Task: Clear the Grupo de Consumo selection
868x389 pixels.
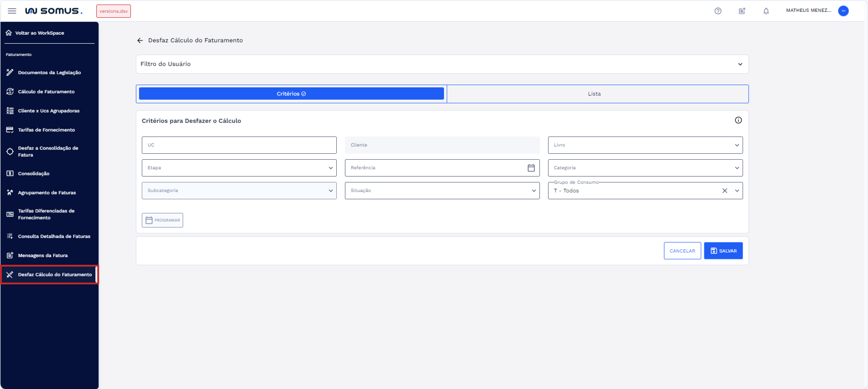Action: [724, 191]
